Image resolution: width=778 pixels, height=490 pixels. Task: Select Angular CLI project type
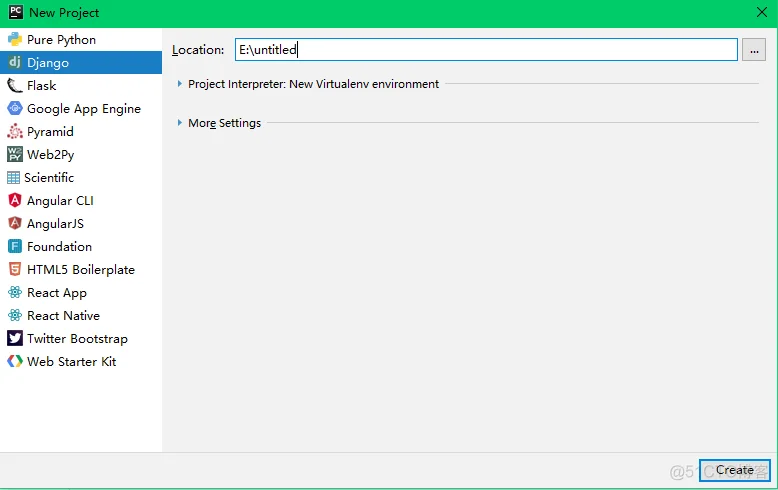coord(81,200)
